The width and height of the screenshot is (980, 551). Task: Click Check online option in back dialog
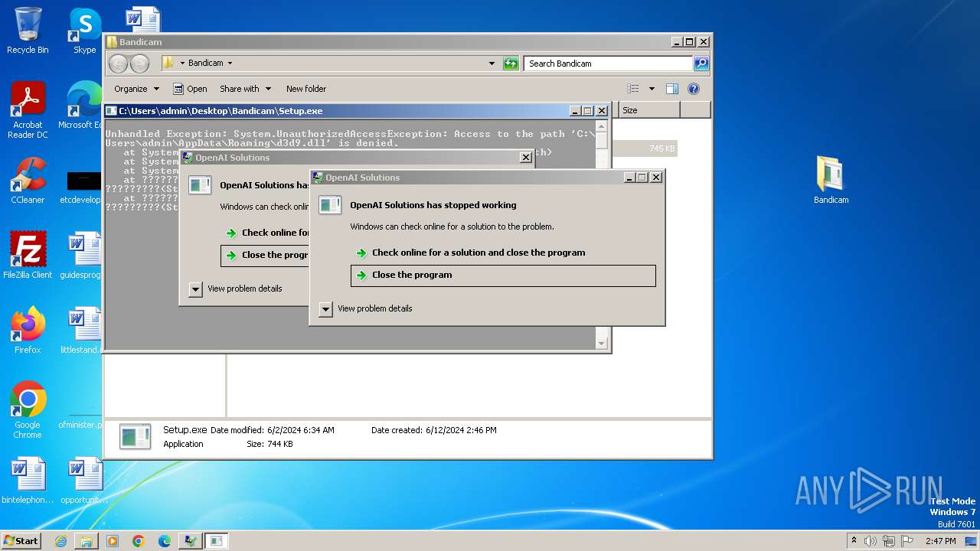pyautogui.click(x=267, y=233)
